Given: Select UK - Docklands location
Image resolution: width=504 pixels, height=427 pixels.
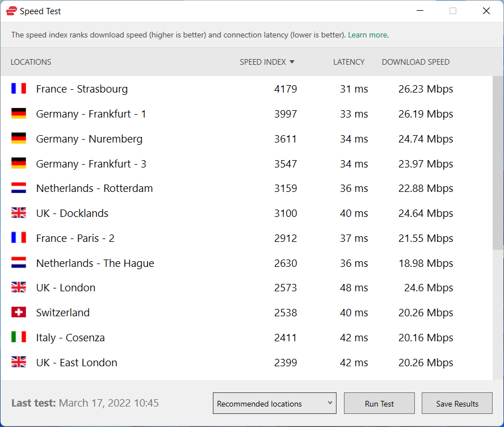Looking at the screenshot, I should (72, 213).
